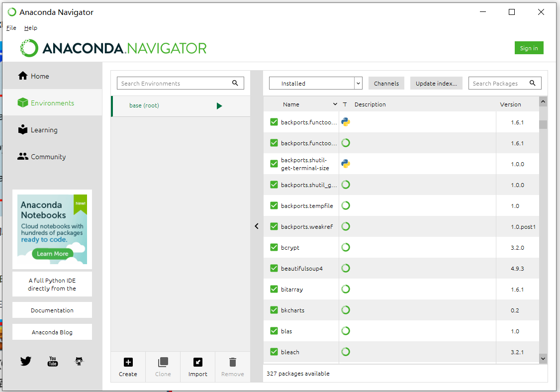
Task: Click the Update index... button
Action: click(x=437, y=83)
